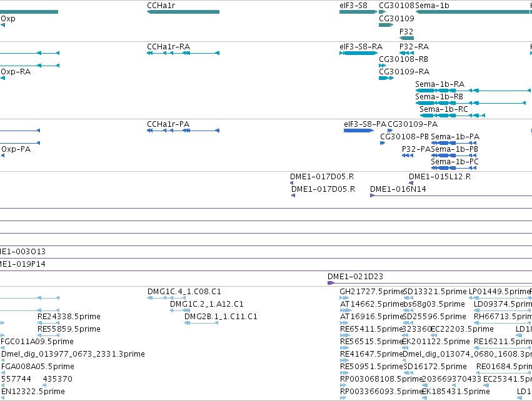Click the RH66713.5prime EST label
This screenshot has width=532, height=401.
[503, 317]
